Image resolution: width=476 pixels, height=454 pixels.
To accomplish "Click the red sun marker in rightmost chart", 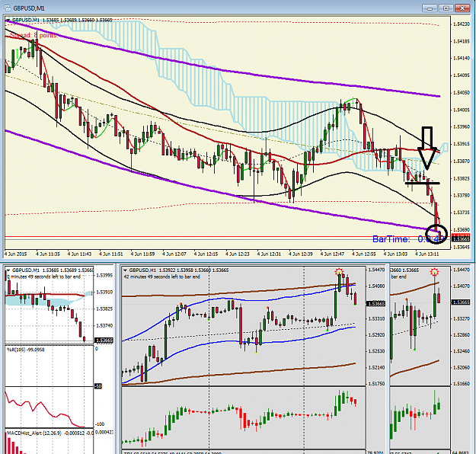I will point(435,272).
